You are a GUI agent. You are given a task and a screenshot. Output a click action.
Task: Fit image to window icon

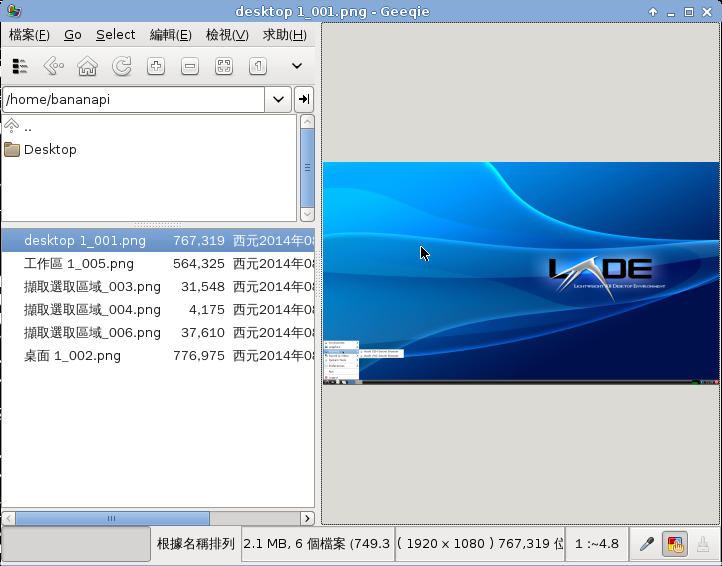point(224,66)
